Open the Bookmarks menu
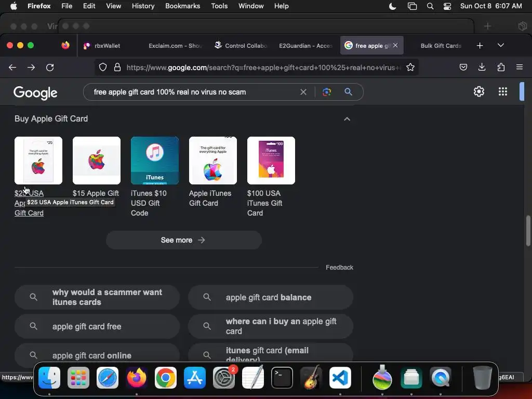 tap(182, 6)
